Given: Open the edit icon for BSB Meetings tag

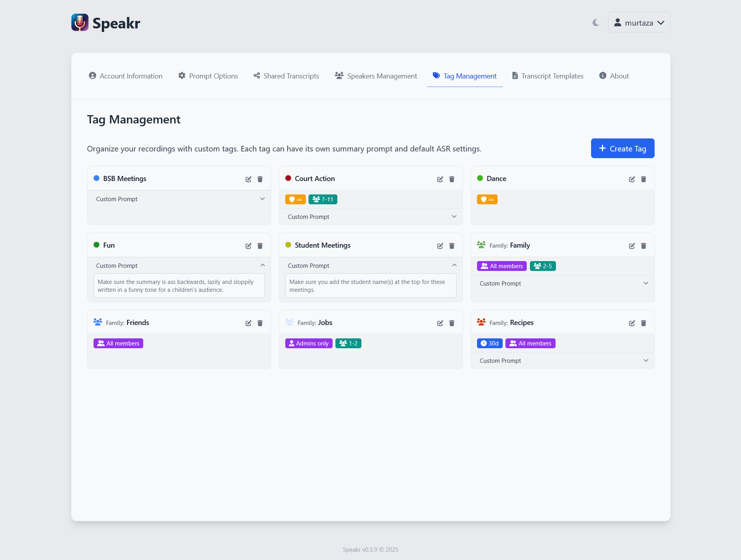Looking at the screenshot, I should [248, 179].
